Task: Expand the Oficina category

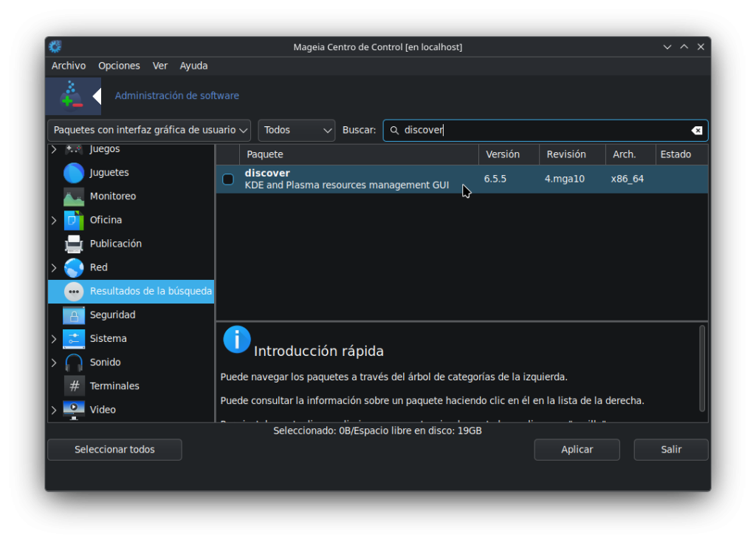Action: [54, 220]
